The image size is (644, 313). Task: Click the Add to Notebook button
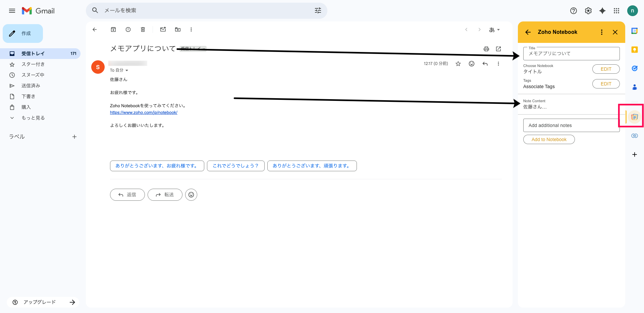point(549,139)
